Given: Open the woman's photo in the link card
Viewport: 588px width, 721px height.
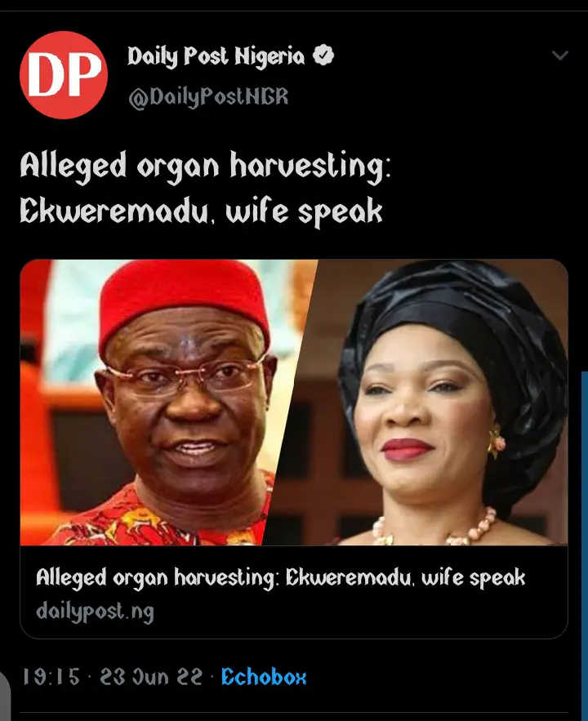Looking at the screenshot, I should tap(428, 403).
